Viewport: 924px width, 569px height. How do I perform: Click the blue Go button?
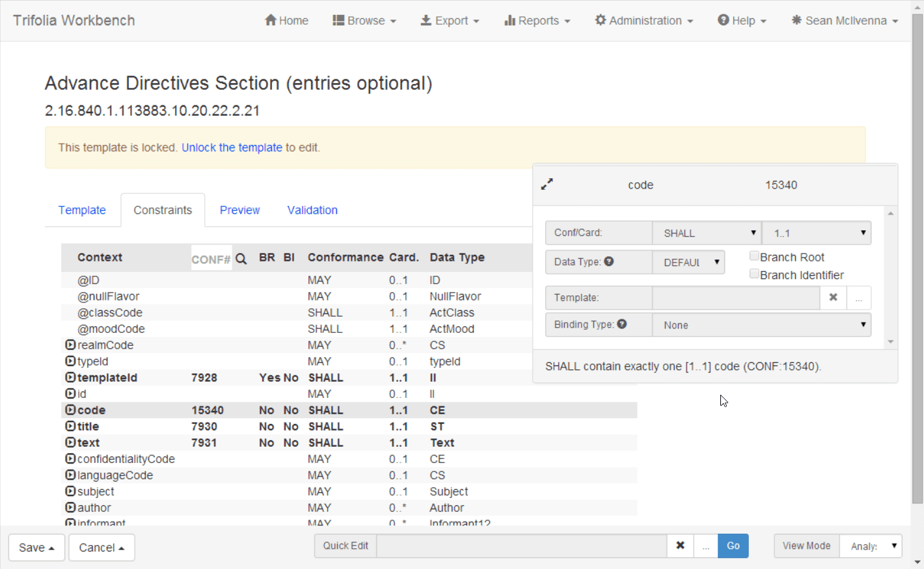point(733,546)
